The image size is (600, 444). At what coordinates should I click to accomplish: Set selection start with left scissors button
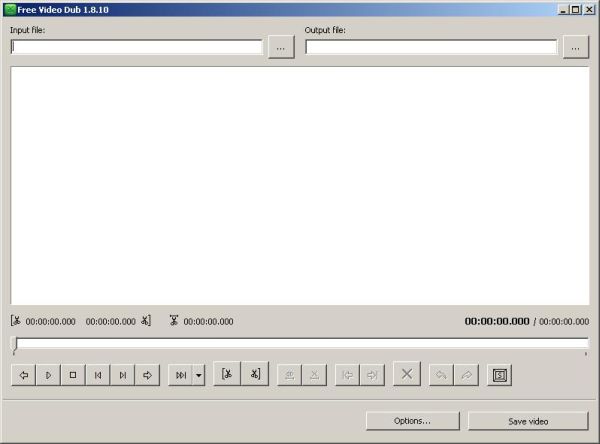[227, 374]
